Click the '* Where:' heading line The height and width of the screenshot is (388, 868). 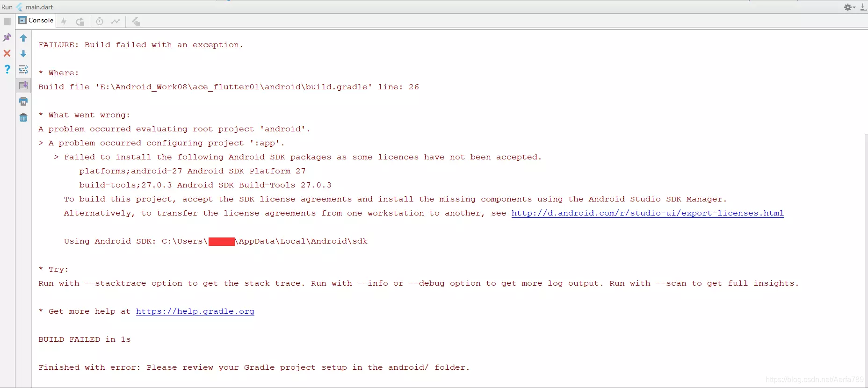click(58, 73)
